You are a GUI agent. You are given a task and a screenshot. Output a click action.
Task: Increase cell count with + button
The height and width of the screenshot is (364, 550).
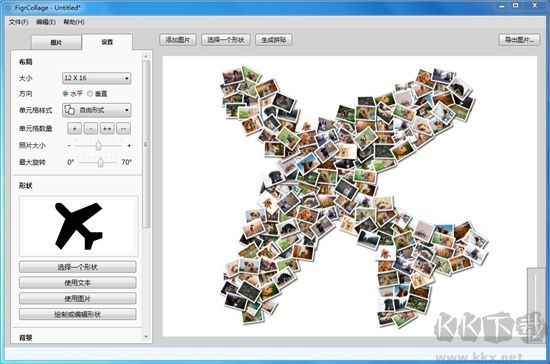(74, 129)
